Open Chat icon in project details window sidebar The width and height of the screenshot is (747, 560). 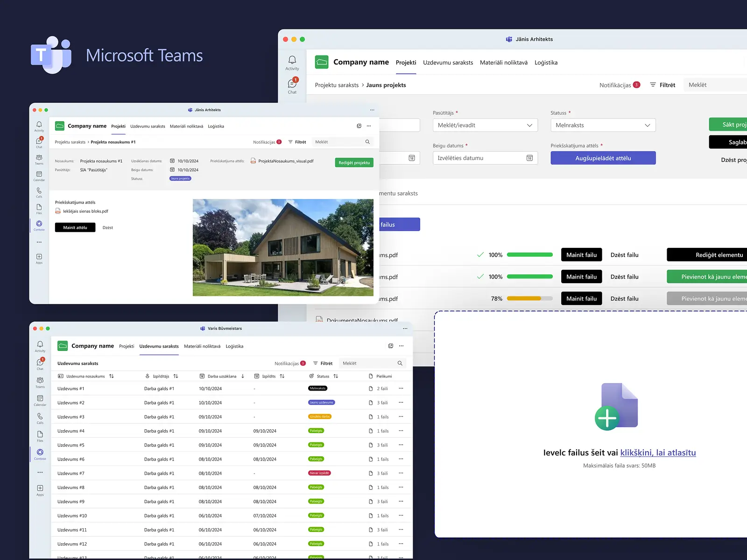pyautogui.click(x=39, y=143)
